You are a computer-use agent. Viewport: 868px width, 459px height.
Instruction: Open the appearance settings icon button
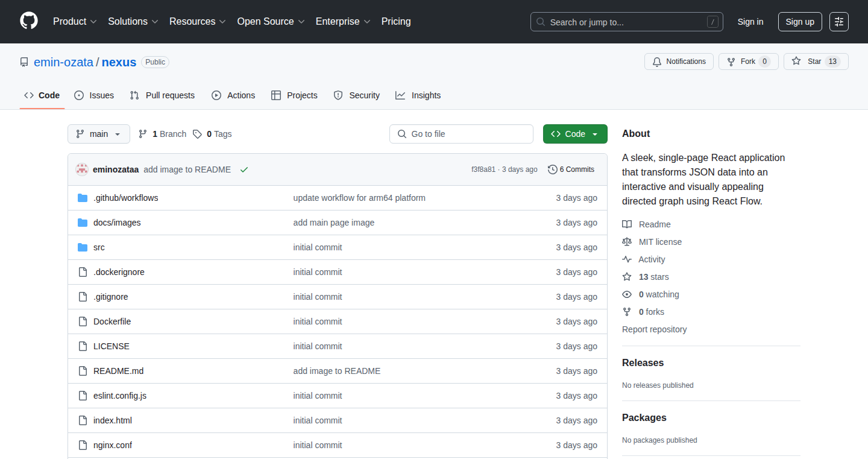839,22
